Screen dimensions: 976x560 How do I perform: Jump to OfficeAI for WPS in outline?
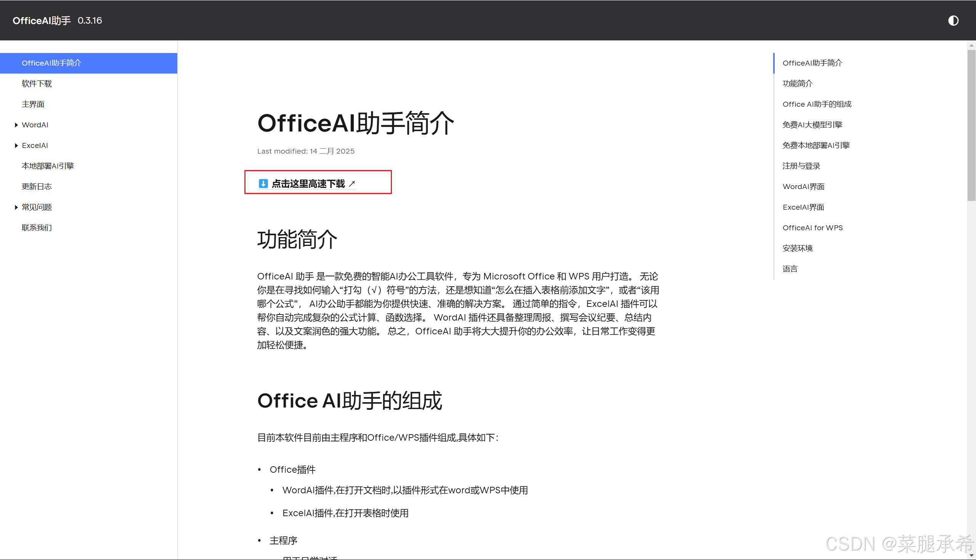click(812, 228)
